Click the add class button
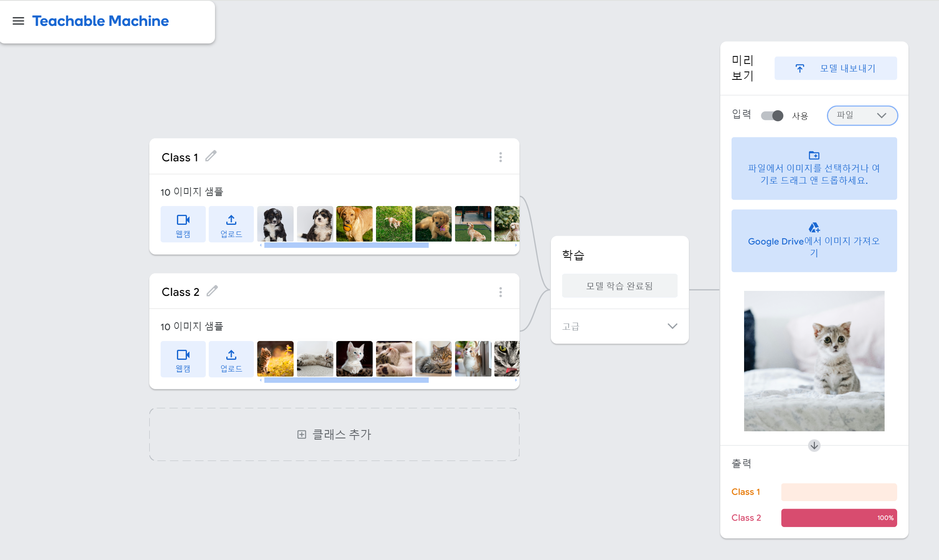Viewport: 939px width, 560px height. [x=334, y=435]
